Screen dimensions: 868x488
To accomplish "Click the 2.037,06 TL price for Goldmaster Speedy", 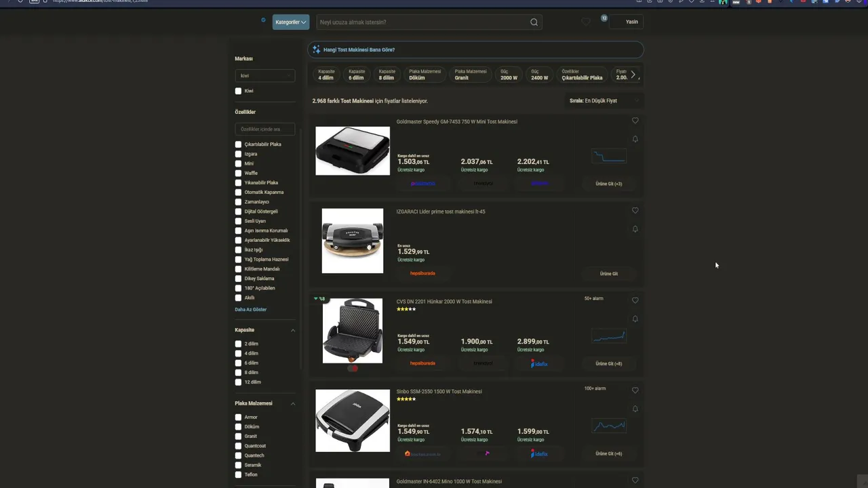I will point(477,162).
